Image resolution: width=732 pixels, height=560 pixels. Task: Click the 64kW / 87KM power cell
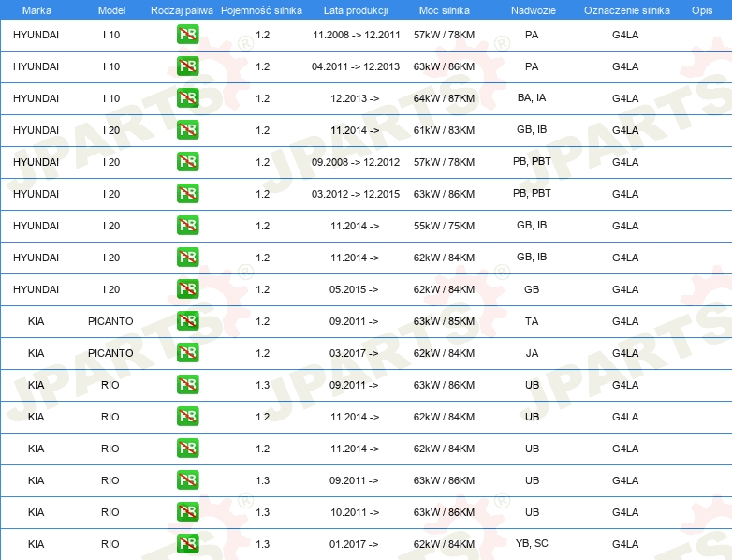coord(444,98)
